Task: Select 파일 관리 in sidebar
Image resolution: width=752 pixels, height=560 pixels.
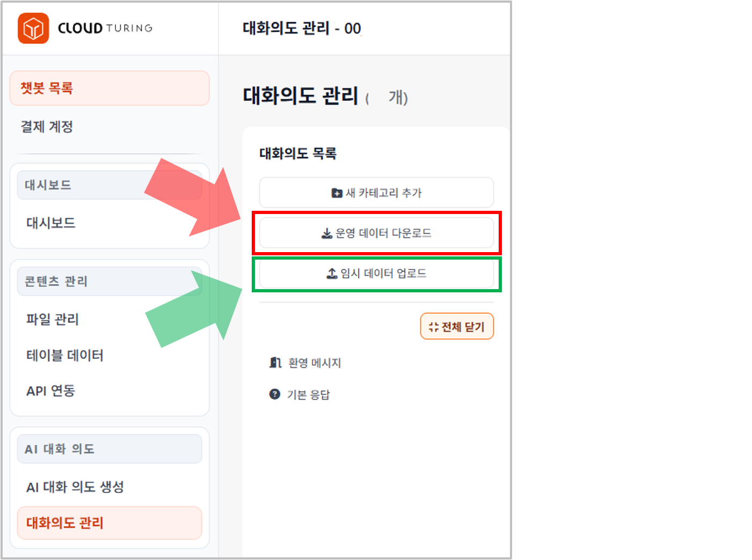Action: 53,319
